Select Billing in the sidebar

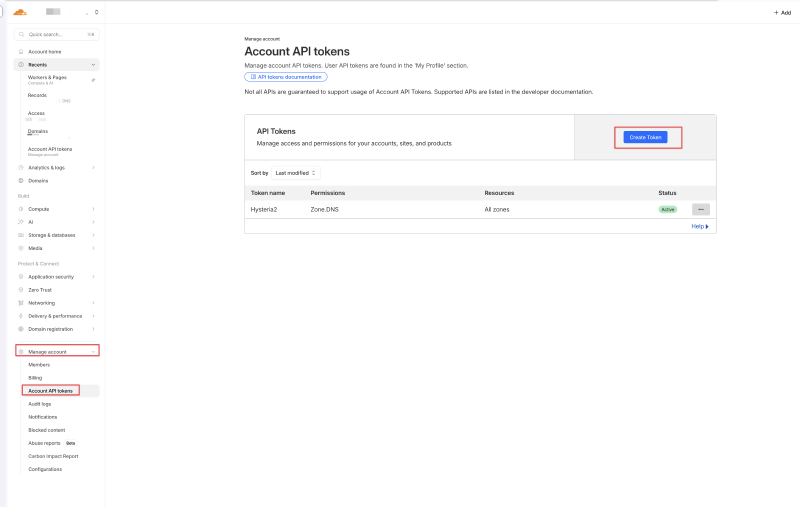pos(35,377)
